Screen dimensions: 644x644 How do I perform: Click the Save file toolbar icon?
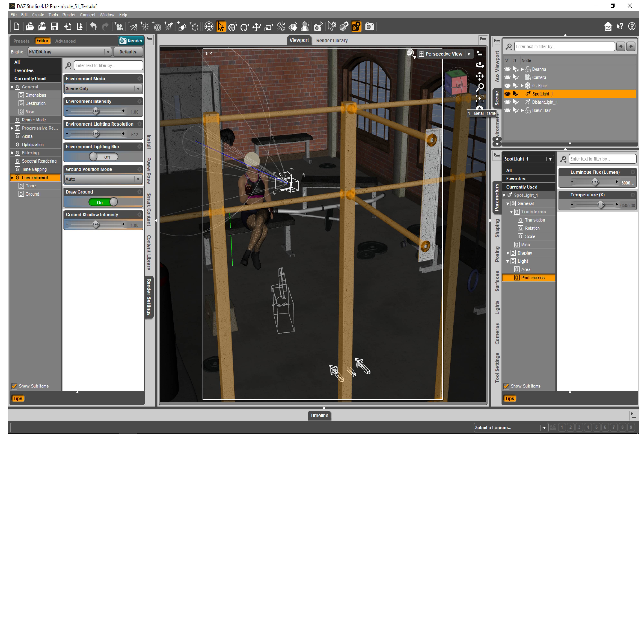click(x=54, y=27)
